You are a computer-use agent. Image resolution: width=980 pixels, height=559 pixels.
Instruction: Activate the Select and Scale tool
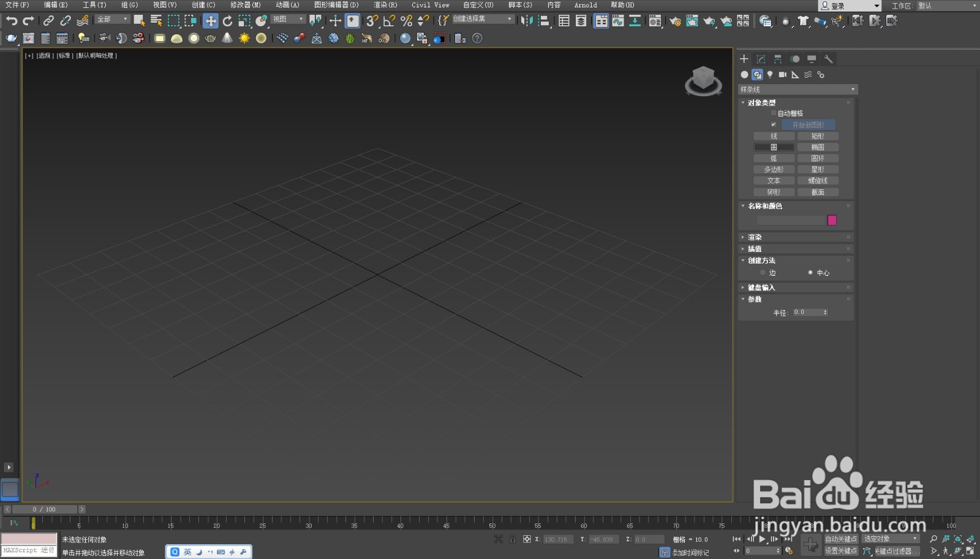(244, 21)
